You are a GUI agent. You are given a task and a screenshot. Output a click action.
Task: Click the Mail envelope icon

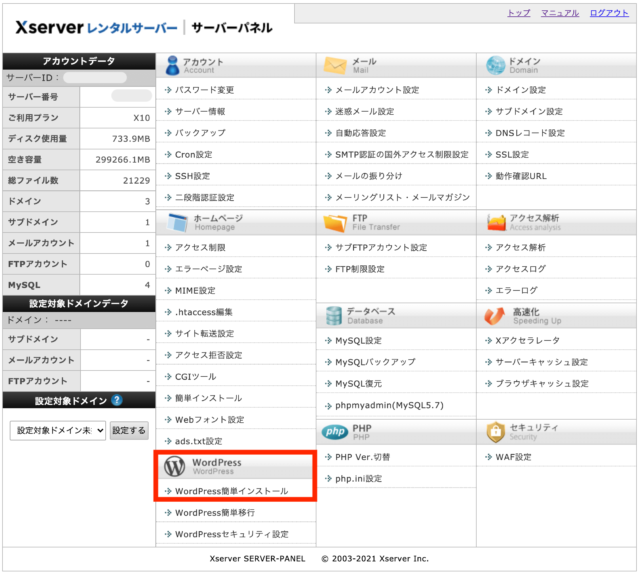(335, 65)
